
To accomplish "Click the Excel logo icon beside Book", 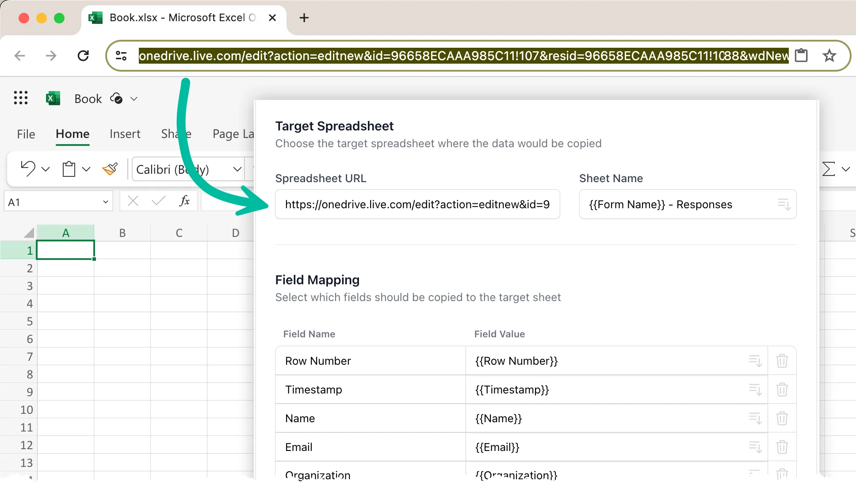I will (53, 98).
